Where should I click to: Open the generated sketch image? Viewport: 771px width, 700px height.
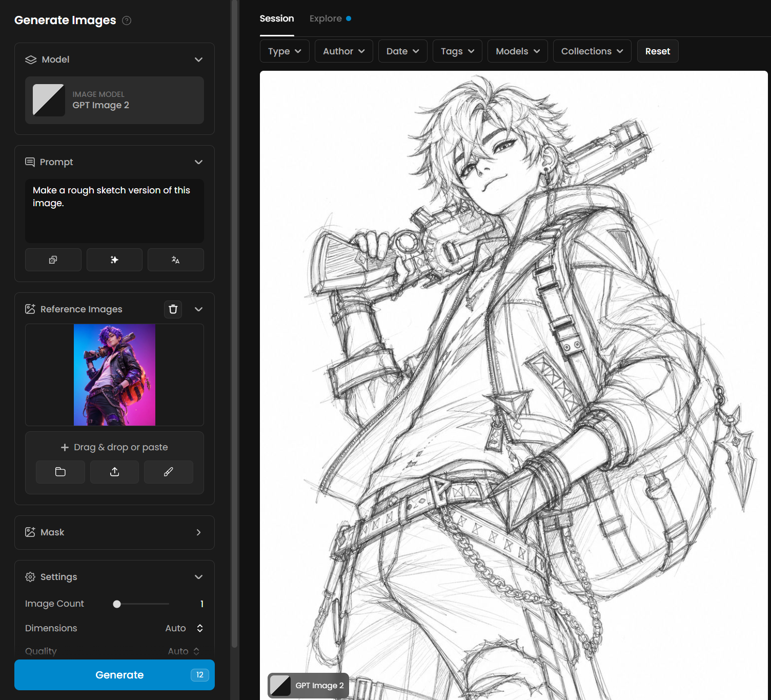tap(514, 385)
